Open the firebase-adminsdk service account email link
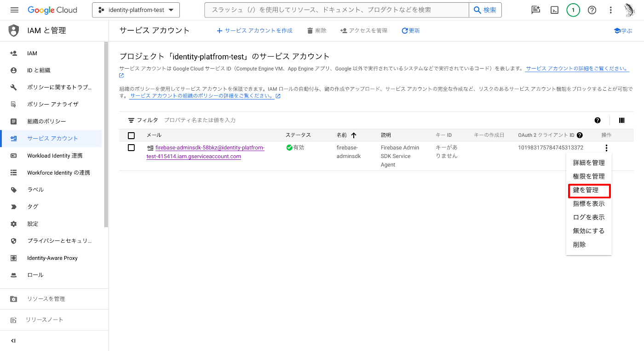Screen dimensions: 644x351 206,152
